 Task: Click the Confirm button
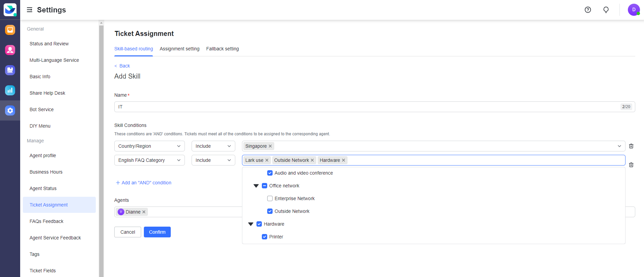pos(157,232)
